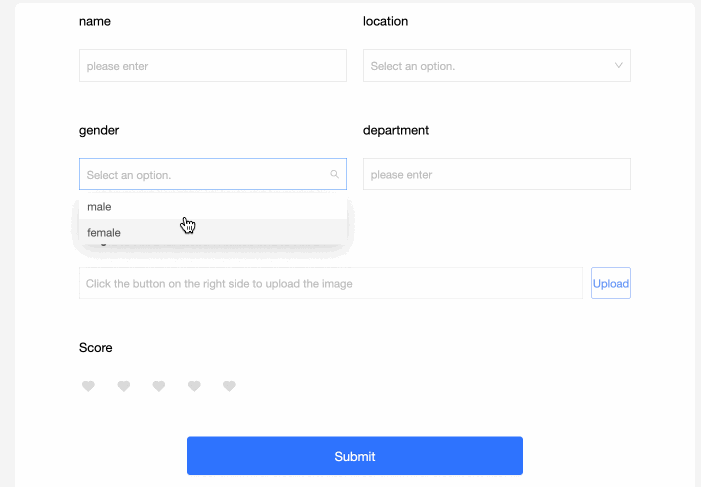Image resolution: width=701 pixels, height=487 pixels.
Task: Open the location select dropdown
Action: pyautogui.click(x=496, y=66)
